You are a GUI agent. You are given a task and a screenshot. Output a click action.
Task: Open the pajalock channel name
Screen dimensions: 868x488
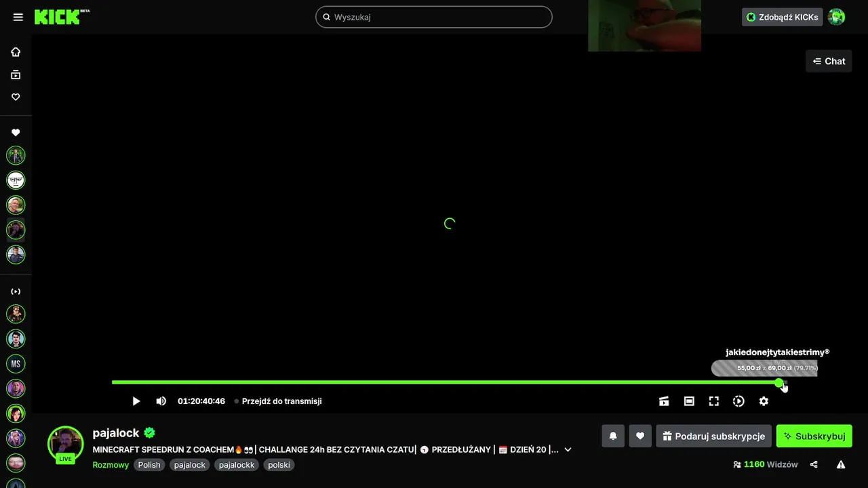pos(116,432)
